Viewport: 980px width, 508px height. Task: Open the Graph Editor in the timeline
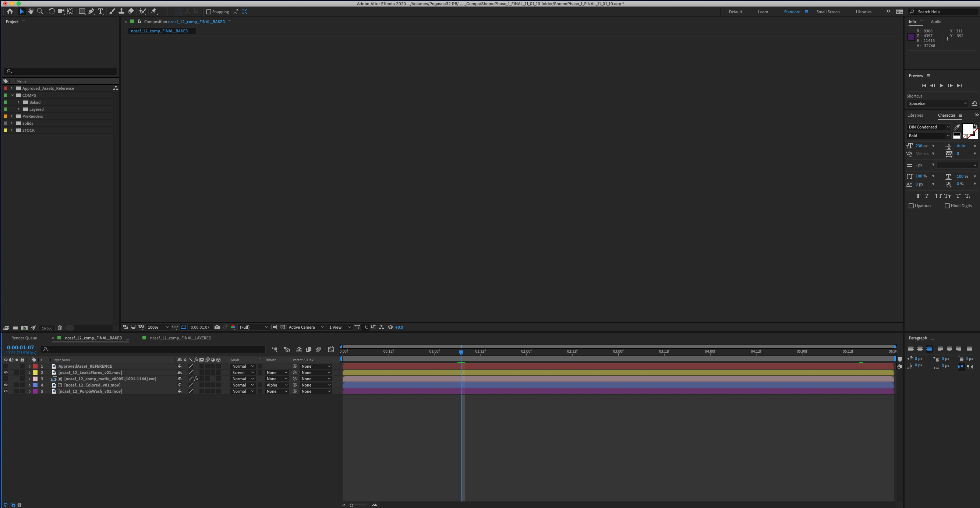pyautogui.click(x=331, y=349)
